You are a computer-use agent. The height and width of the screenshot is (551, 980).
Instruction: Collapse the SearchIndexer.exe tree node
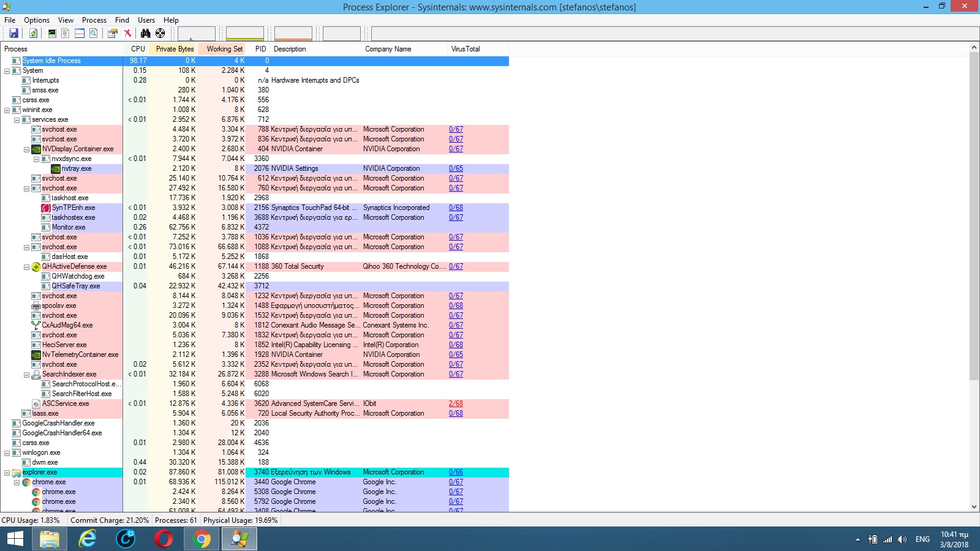coord(26,375)
